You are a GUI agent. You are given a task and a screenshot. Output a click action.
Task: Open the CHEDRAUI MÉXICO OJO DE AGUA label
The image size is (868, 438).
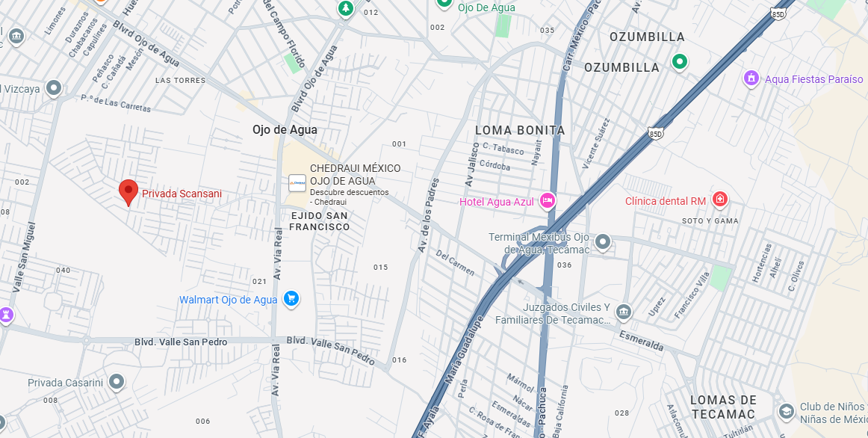click(x=355, y=174)
